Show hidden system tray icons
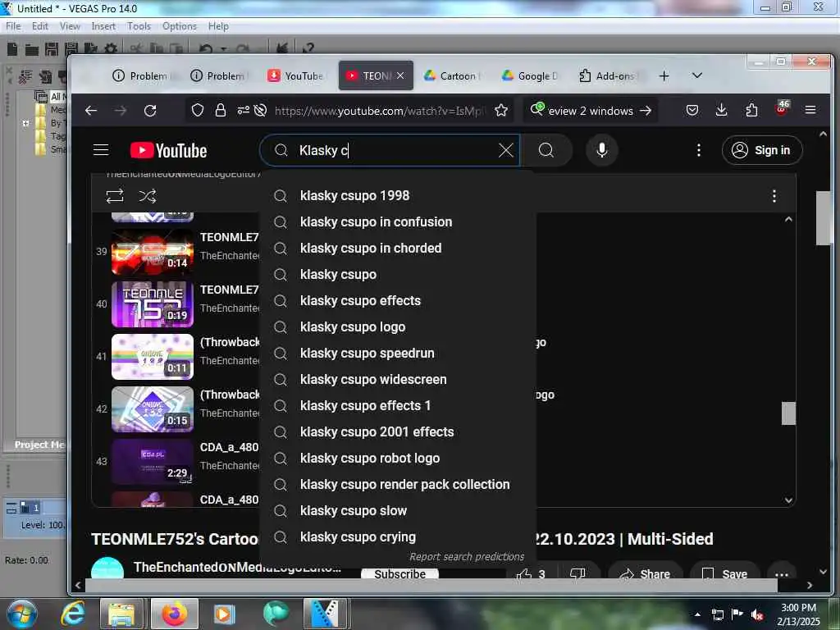Viewport: 840px width, 630px height. (x=697, y=614)
